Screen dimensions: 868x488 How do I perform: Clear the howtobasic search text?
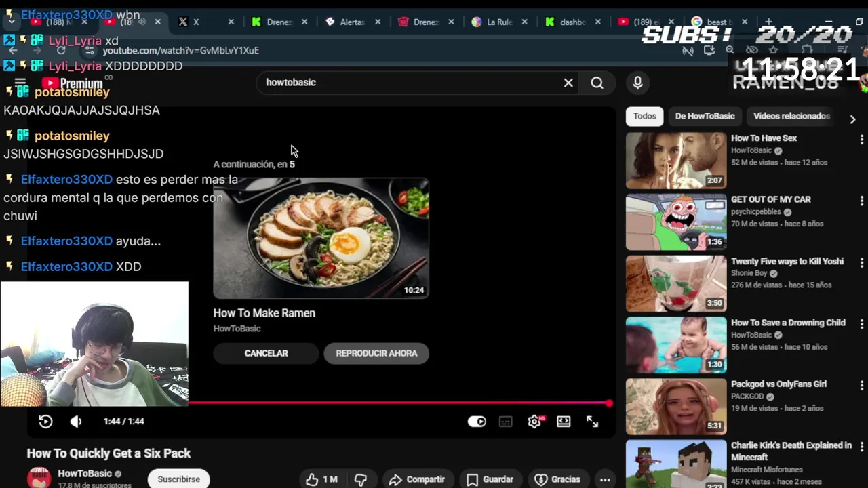[x=568, y=83]
